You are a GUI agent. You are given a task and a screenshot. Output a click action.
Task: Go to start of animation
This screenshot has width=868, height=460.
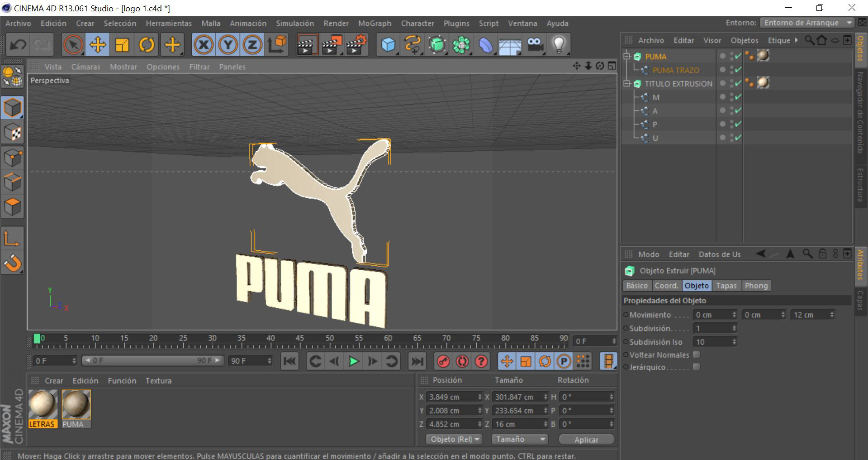pos(289,361)
